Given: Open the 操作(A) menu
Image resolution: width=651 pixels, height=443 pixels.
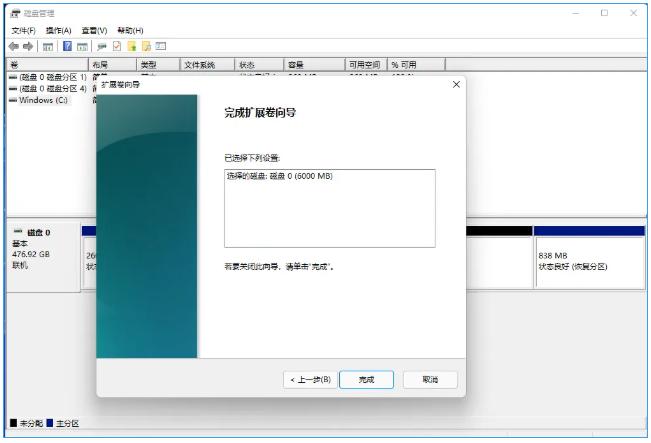Looking at the screenshot, I should 59,30.
